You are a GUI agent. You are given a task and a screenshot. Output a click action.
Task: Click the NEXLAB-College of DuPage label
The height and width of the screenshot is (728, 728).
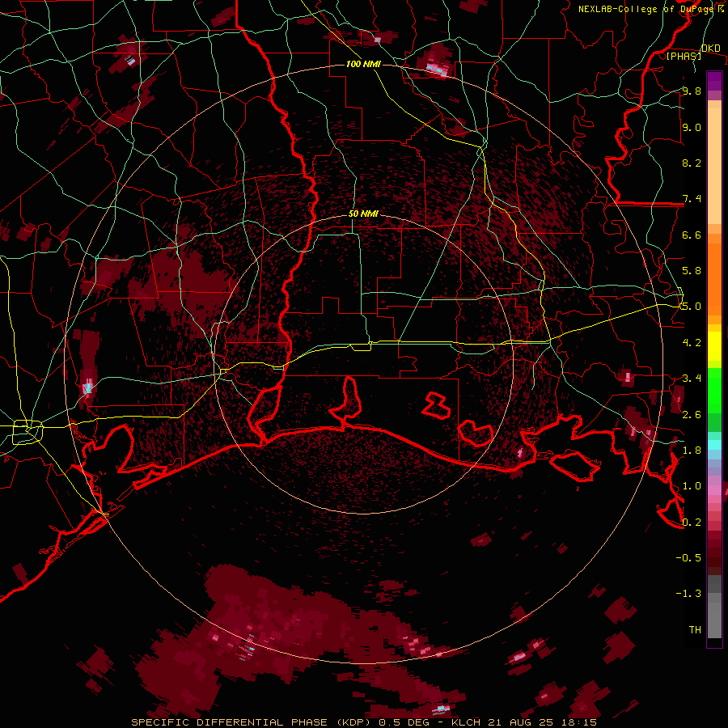(645, 9)
